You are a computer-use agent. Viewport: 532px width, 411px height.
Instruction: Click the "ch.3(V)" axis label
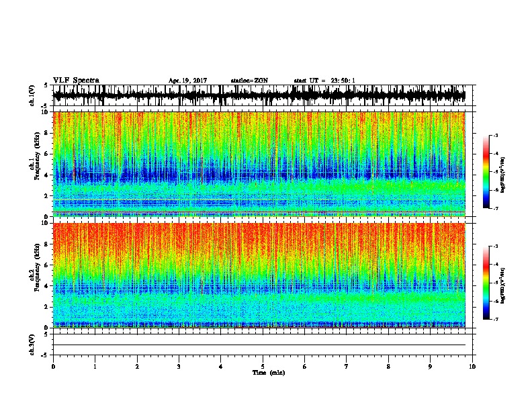tap(32, 345)
